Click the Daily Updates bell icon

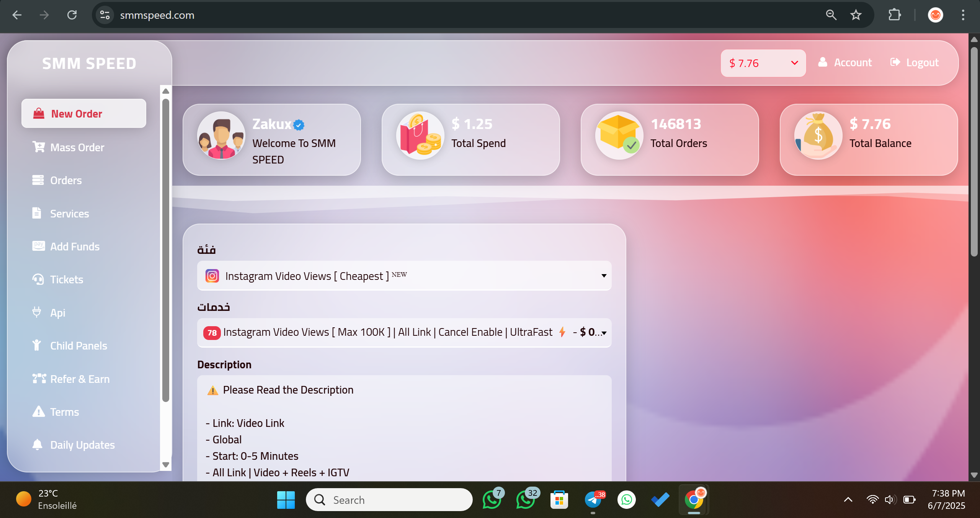coord(38,444)
